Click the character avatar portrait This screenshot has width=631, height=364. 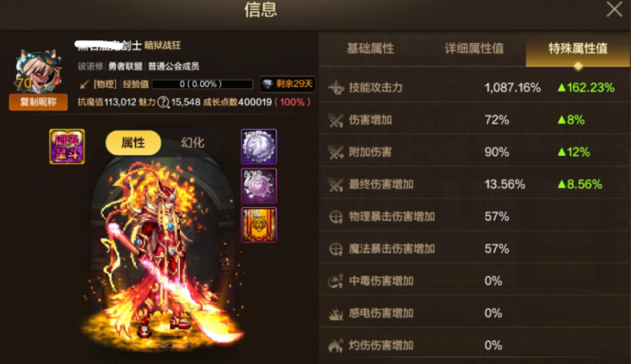[x=39, y=70]
